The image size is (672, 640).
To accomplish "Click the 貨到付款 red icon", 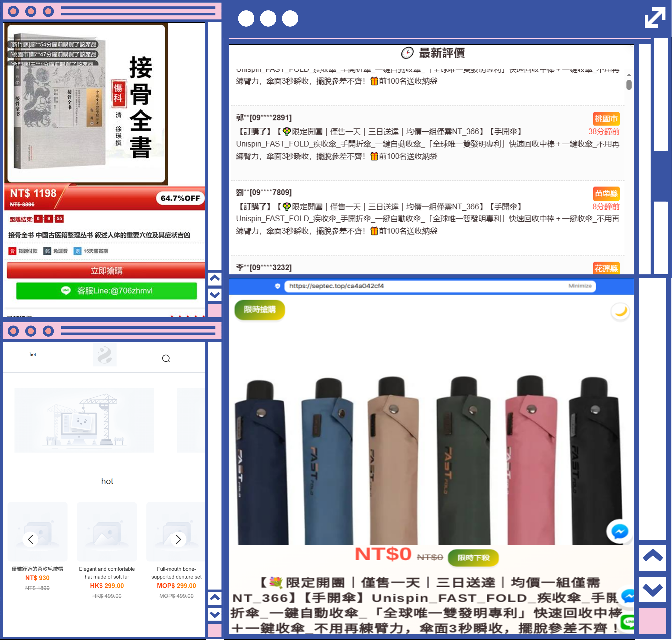I will [x=12, y=251].
